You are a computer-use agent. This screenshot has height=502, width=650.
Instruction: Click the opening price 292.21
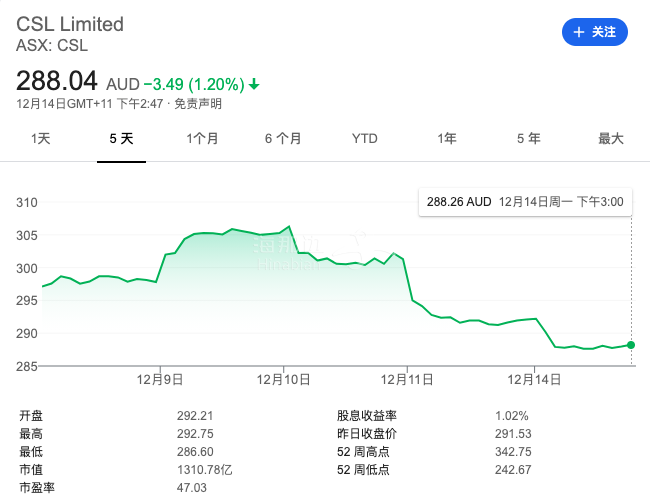(x=195, y=415)
